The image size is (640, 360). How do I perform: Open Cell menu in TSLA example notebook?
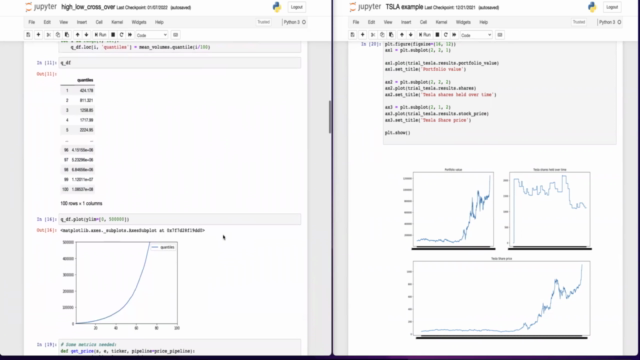(423, 22)
